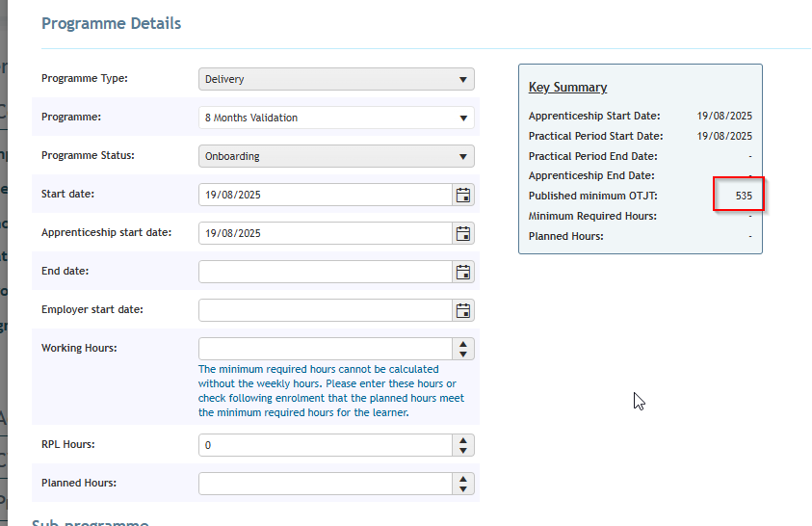Open the End date calendar icon
The image size is (812, 526).
[463, 272]
